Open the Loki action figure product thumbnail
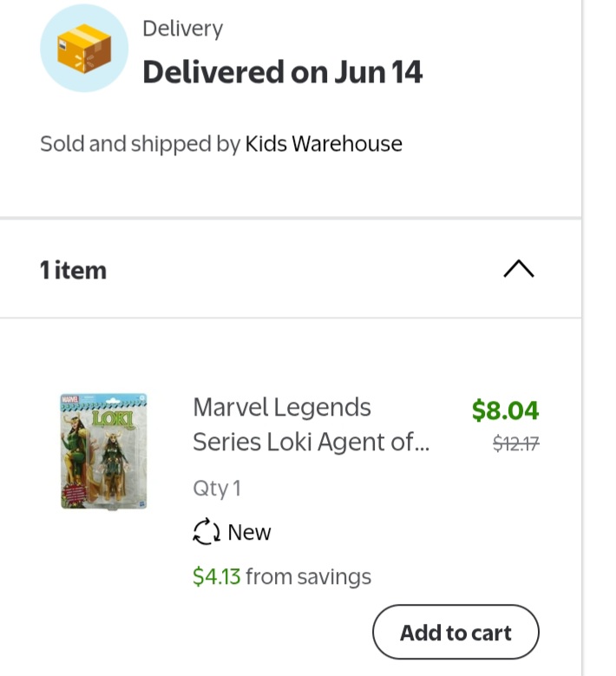Screen dimensions: 616x676 pos(104,450)
